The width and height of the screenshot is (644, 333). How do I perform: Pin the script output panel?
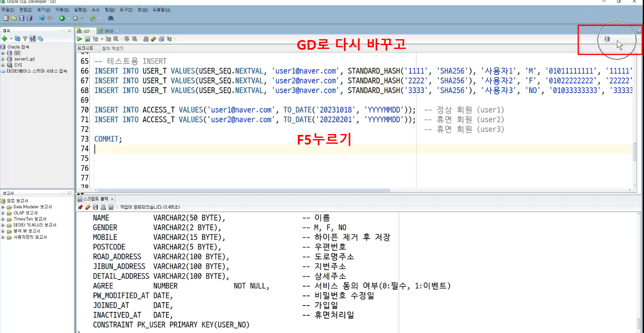pos(80,207)
